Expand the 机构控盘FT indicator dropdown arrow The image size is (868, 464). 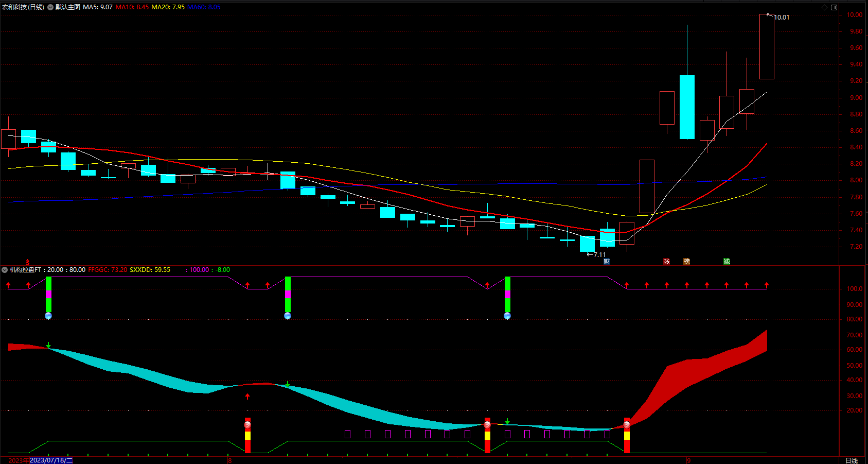click(5, 270)
